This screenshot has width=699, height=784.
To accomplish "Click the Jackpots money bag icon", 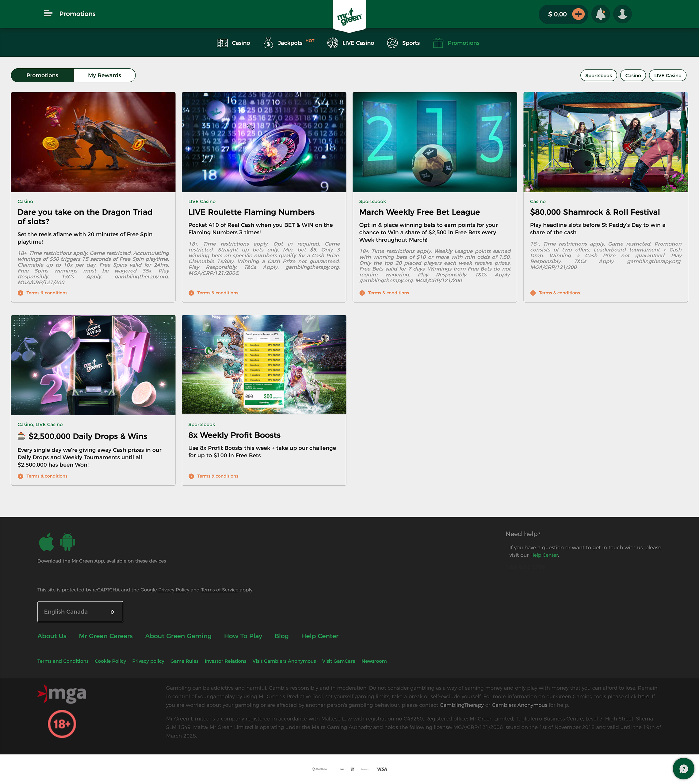I will click(268, 43).
